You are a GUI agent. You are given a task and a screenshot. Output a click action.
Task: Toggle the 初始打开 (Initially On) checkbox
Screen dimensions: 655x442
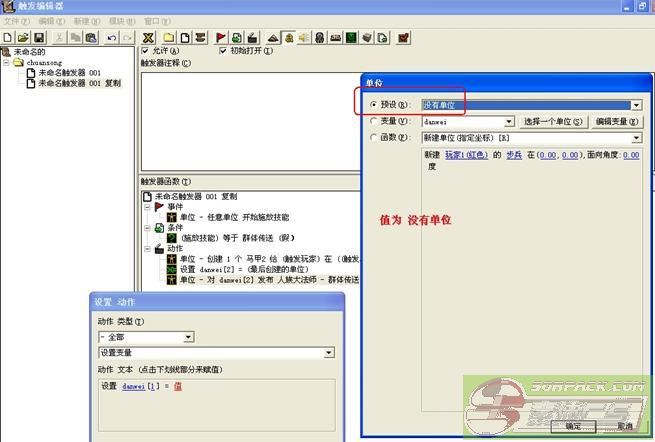click(223, 50)
